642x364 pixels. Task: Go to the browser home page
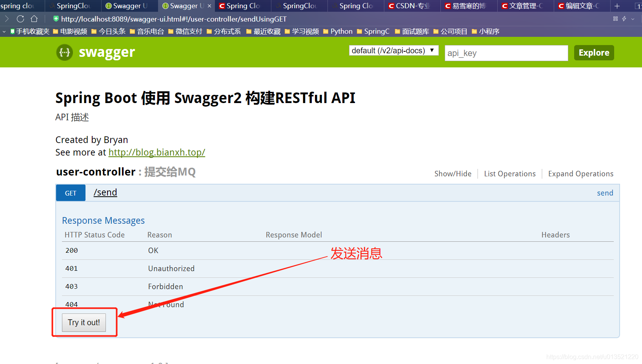point(34,19)
